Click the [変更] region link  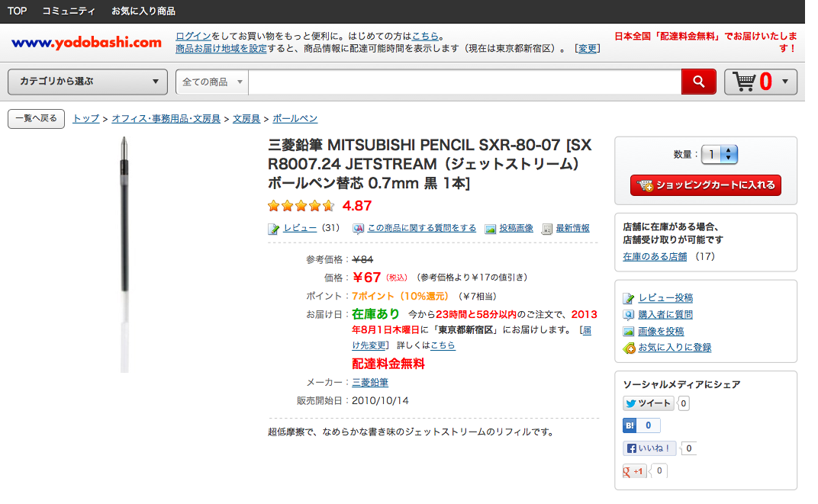588,49
